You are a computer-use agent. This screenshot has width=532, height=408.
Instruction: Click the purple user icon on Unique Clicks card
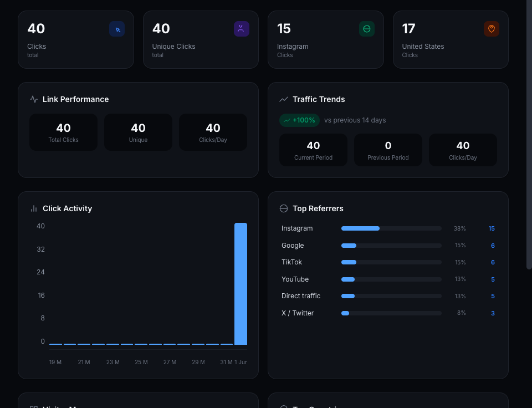(242, 29)
